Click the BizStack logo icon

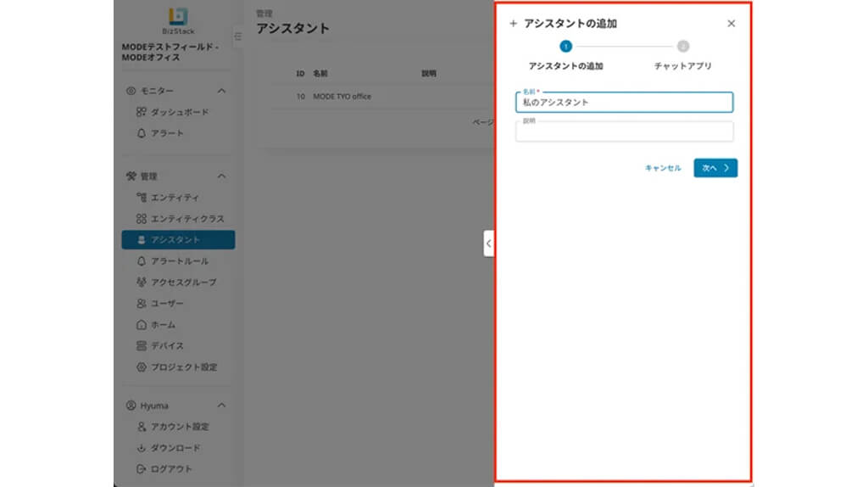click(x=178, y=17)
